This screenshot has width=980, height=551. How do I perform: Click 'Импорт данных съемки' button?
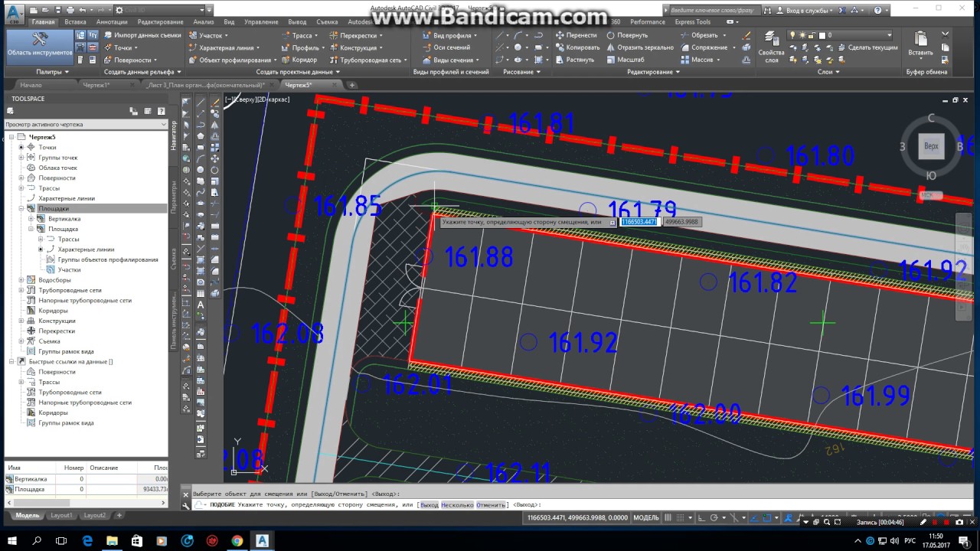point(142,35)
